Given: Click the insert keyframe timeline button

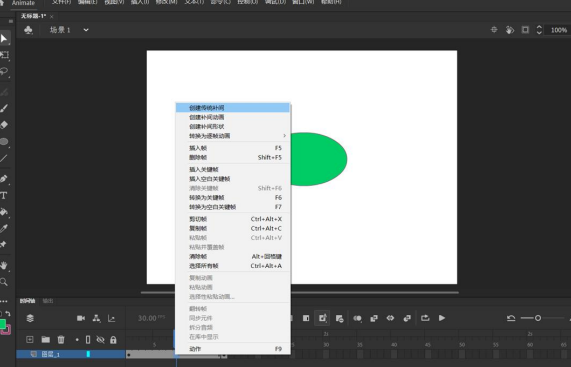Looking at the screenshot, I should pyautogui.click(x=306, y=318).
